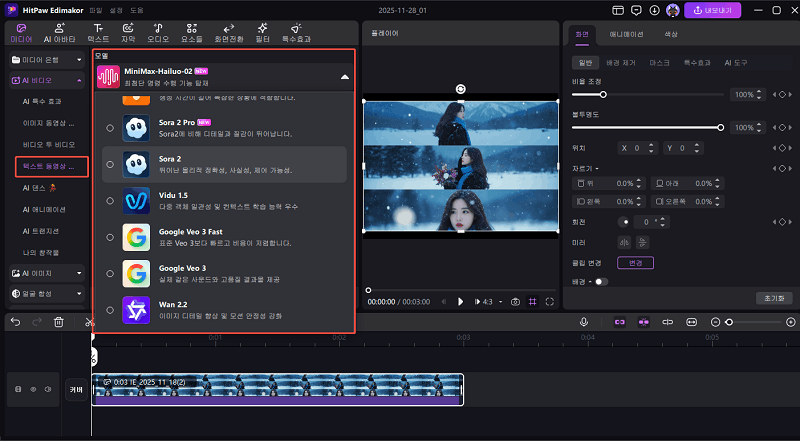Click the 비율 조정 scale percentage stepper
The width and height of the screenshot is (800, 441).
click(x=759, y=94)
